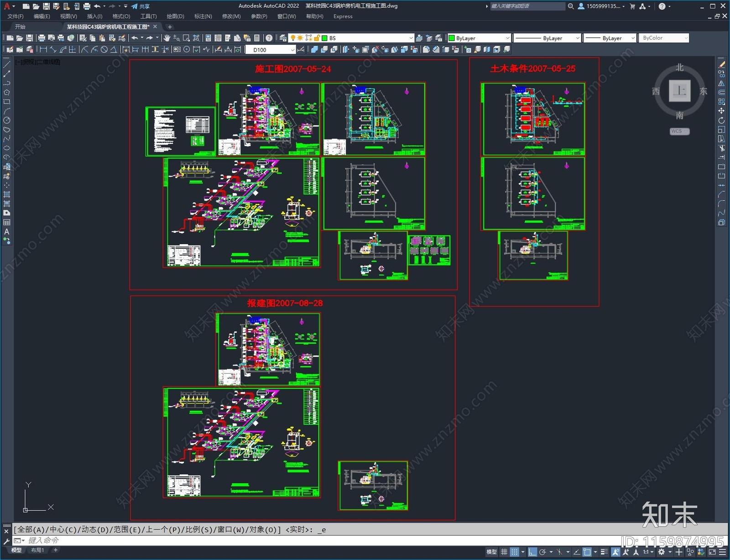Select the Multiline Text tool in left toolbar
This screenshot has height=560, width=730.
coord(6,232)
